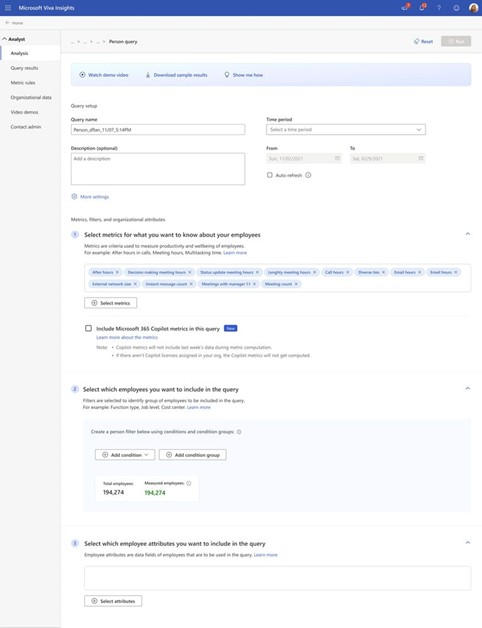Collapse the employee attributes section
This screenshot has width=482, height=628.
coord(468,543)
